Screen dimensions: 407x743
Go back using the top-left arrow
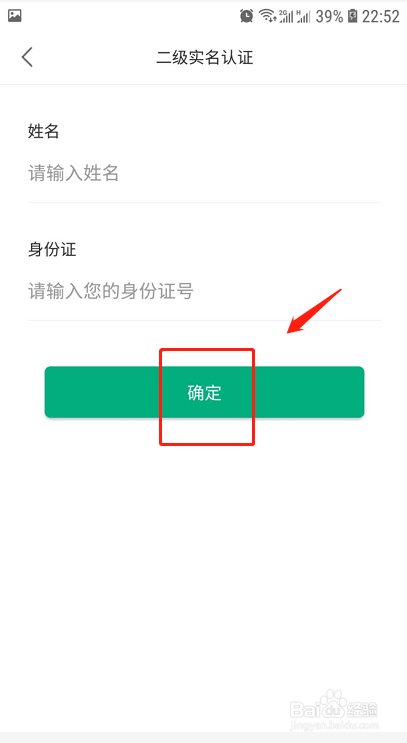point(27,57)
